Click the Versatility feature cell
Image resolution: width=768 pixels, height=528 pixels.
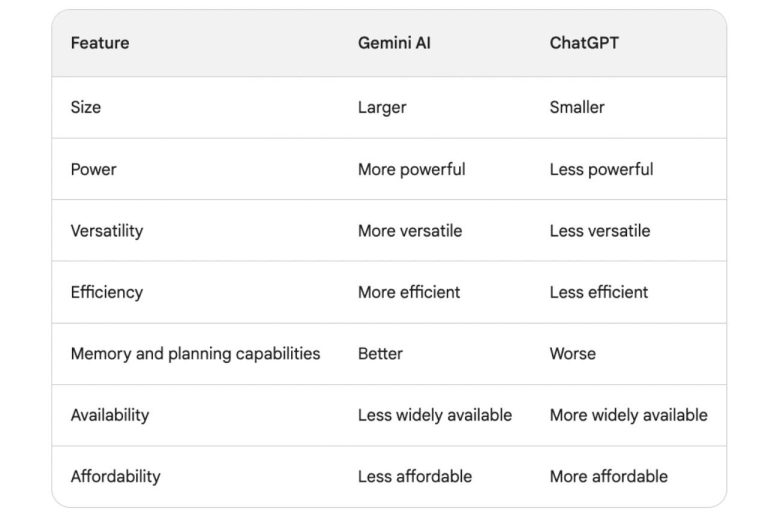click(107, 231)
